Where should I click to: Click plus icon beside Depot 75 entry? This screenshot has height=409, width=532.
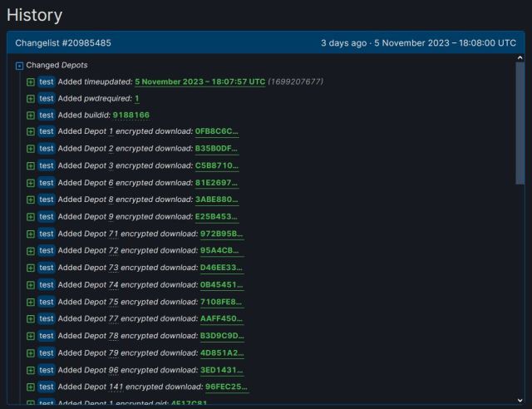(31, 302)
